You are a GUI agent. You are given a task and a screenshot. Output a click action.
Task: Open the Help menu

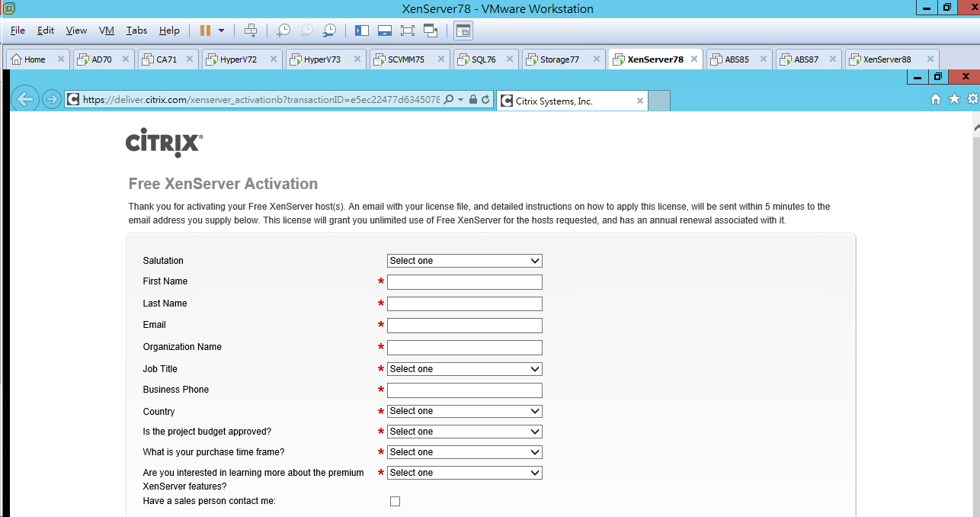[169, 31]
